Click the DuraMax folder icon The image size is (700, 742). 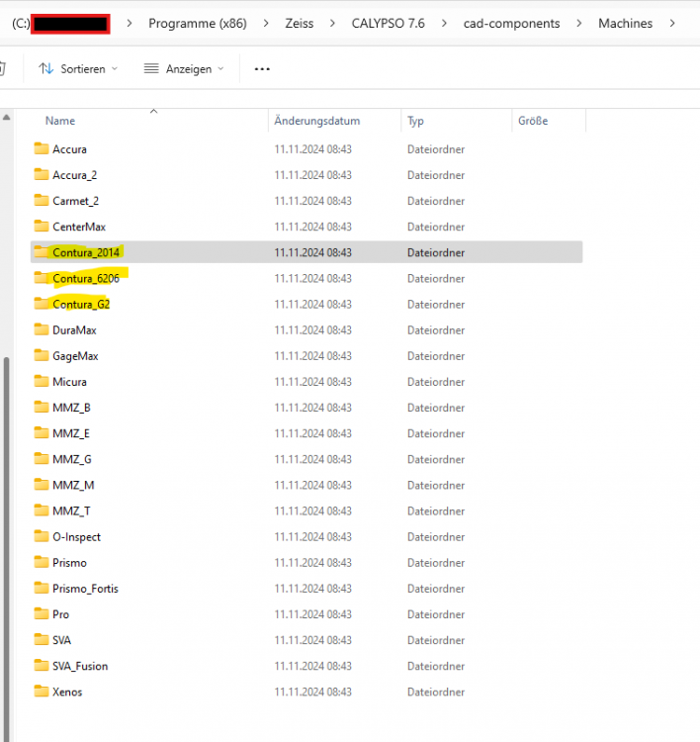click(42, 329)
